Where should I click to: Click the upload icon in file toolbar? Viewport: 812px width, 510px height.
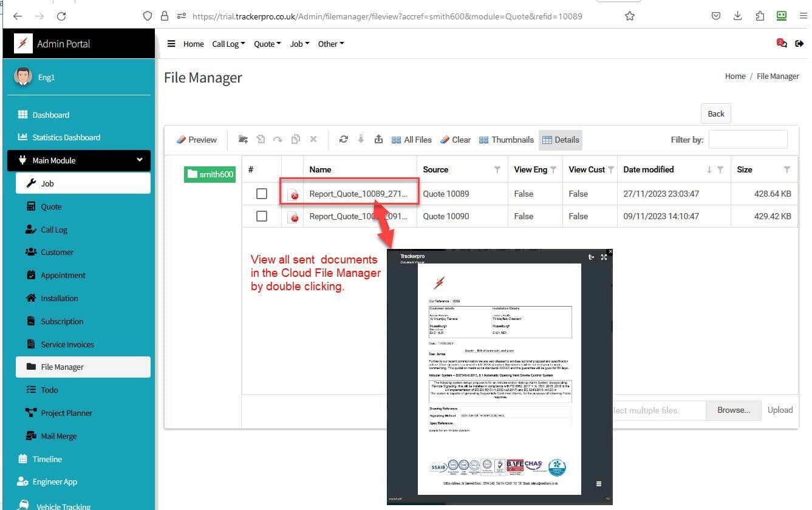(x=378, y=139)
